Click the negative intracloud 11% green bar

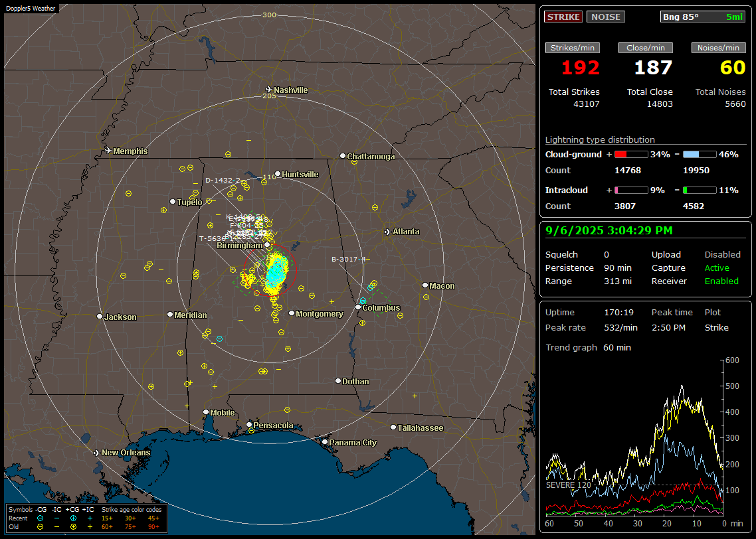(x=700, y=191)
